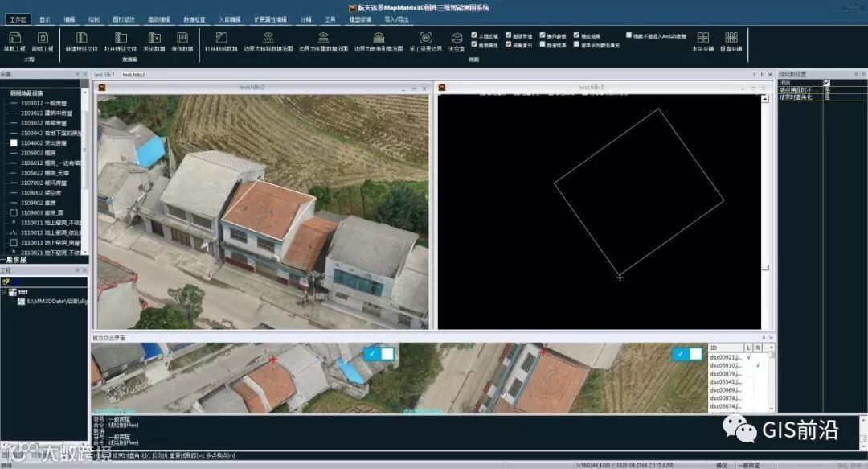Enable the ArcGIS data precision checkbox
The height and width of the screenshot is (469, 868).
coord(628,35)
